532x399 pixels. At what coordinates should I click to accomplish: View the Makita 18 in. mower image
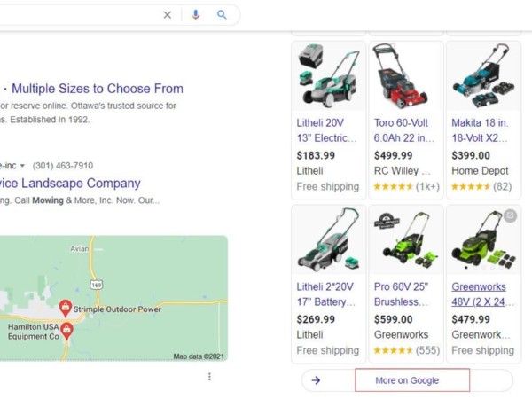[x=482, y=75]
